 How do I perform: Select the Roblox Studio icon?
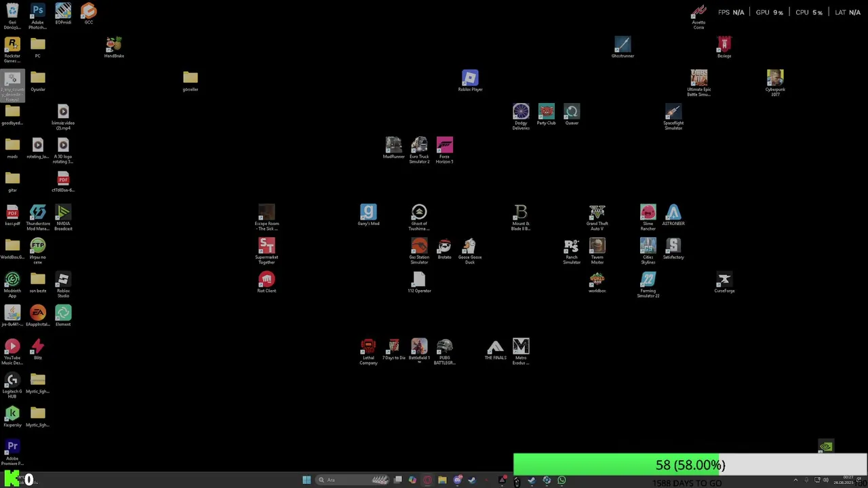click(x=63, y=285)
